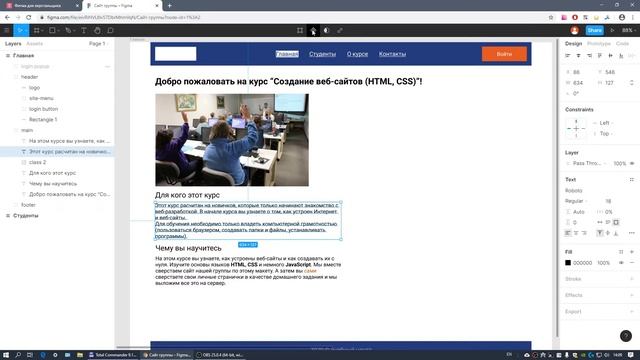This screenshot has height=360, width=640.
Task: Open Text style picker four-dots icon
Action: click(x=631, y=180)
